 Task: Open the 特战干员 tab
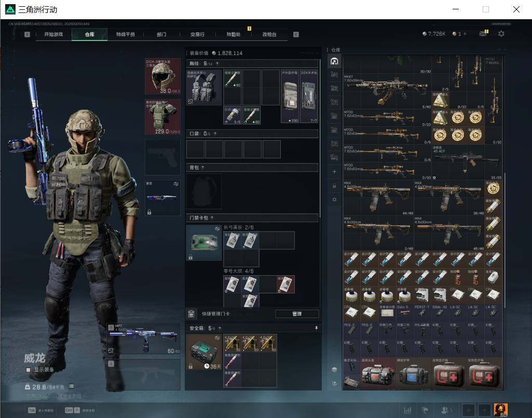[126, 34]
